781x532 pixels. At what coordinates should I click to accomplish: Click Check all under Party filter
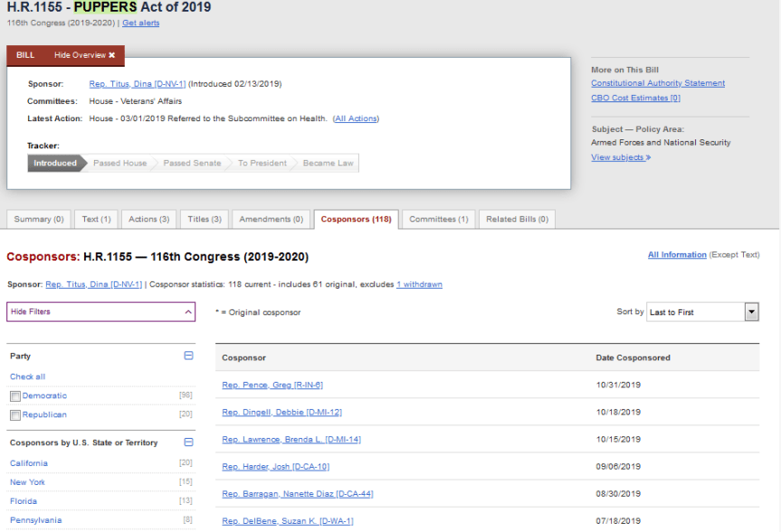[x=27, y=376]
